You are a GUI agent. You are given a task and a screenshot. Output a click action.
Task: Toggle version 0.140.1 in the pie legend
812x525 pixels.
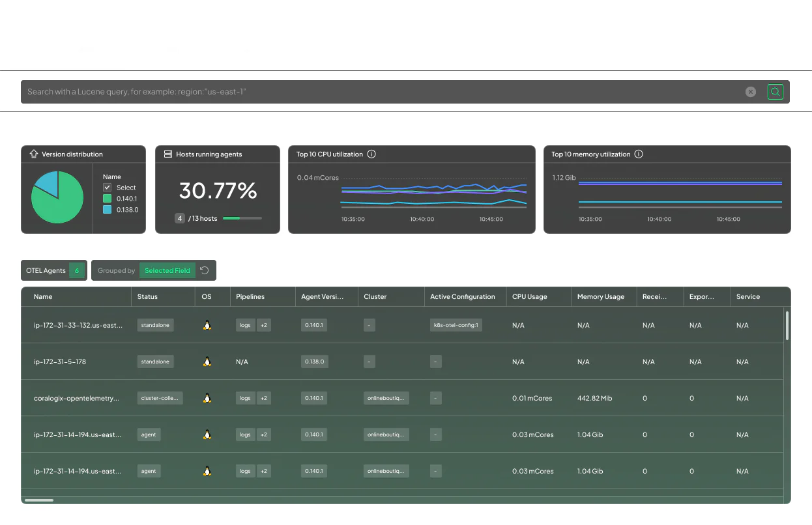(x=108, y=199)
